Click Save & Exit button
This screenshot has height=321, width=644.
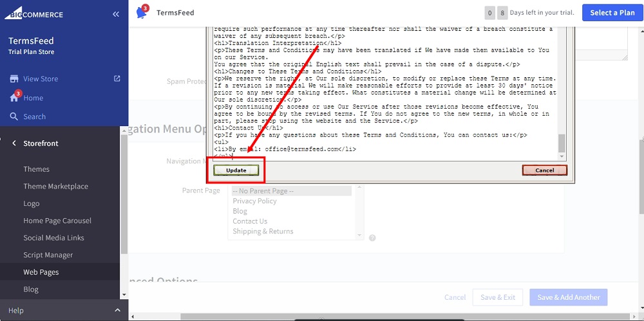pyautogui.click(x=498, y=297)
